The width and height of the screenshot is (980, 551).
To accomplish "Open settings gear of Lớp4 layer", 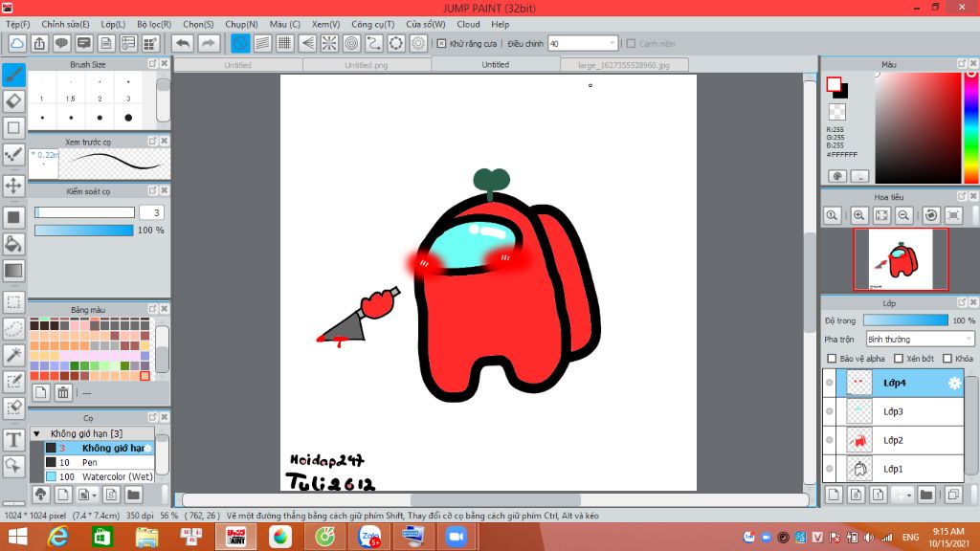I will tap(954, 383).
